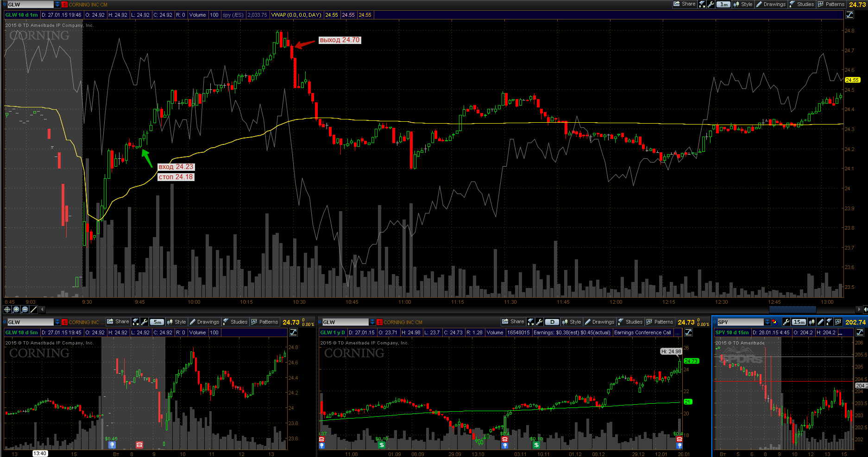Viewport: 868px width, 457px height.
Task: Click the blue scrollbar thumb under main chart
Action: point(793,309)
